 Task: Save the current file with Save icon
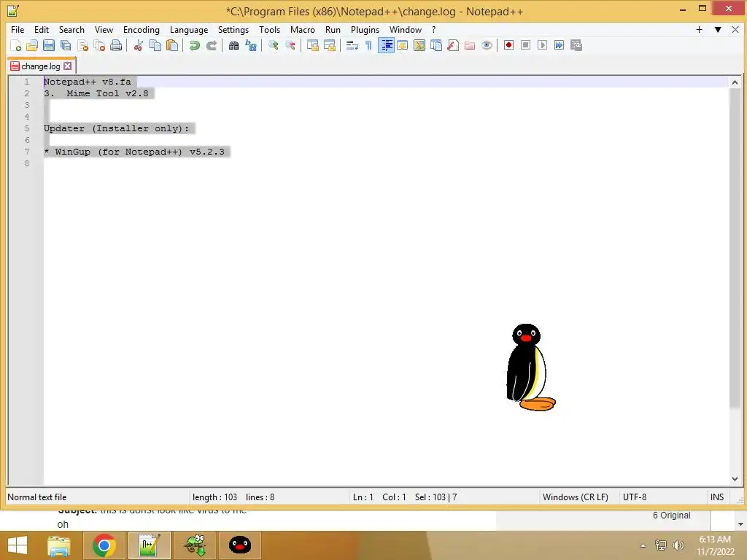pos(49,45)
